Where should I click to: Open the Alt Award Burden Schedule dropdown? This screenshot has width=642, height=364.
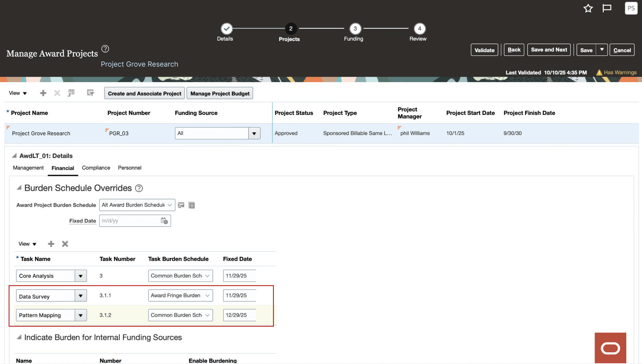tap(169, 205)
